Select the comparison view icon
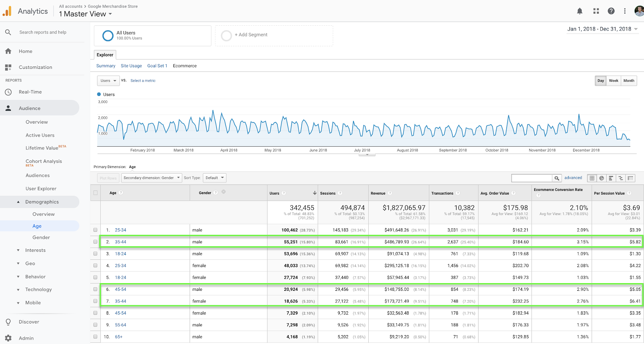Viewport: 644px width, 344px height. pyautogui.click(x=621, y=178)
